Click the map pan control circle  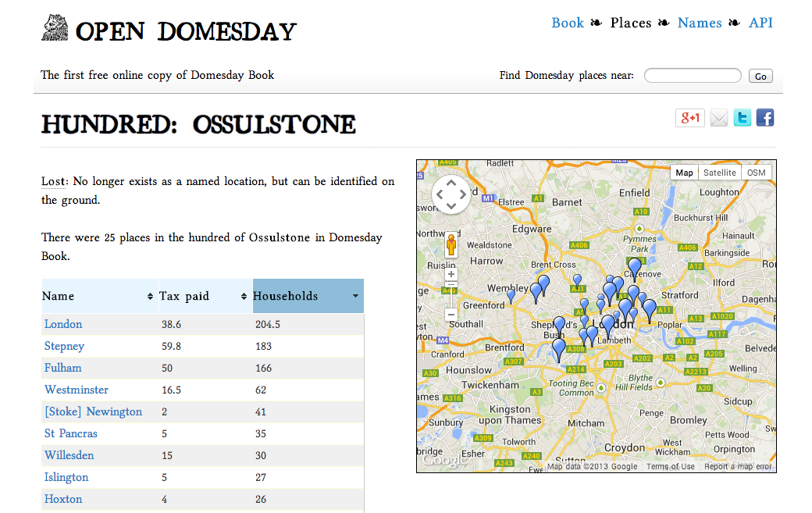451,194
